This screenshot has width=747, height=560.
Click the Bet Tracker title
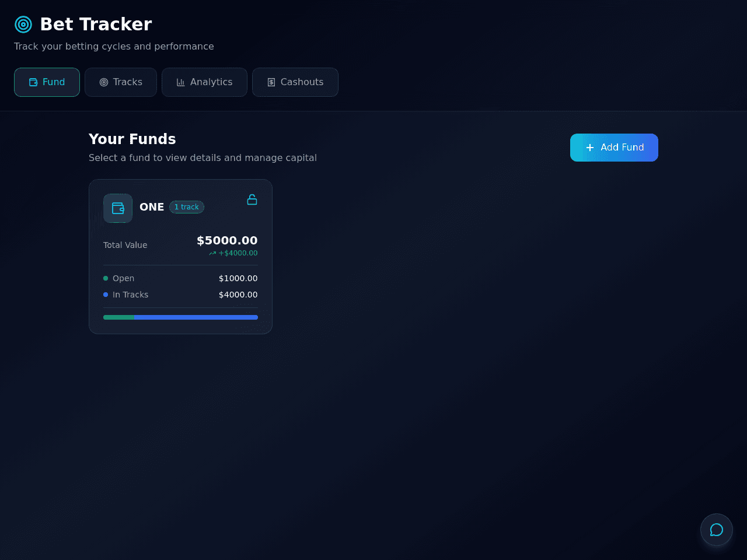96,24
